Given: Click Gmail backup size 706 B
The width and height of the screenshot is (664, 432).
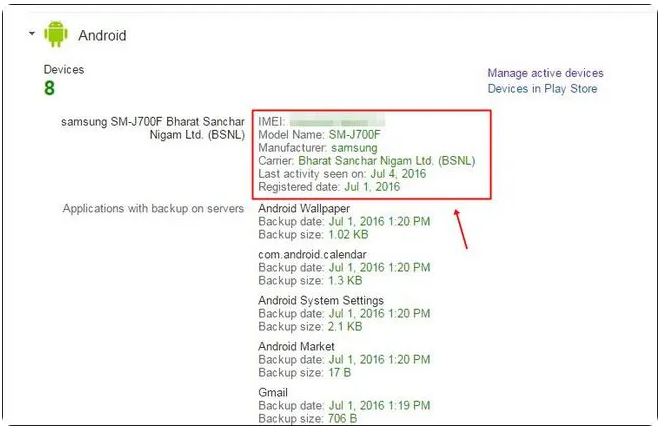Looking at the screenshot, I should click(342, 419).
